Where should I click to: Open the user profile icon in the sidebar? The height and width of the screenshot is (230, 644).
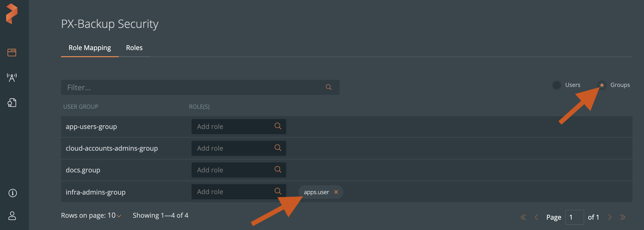(12, 216)
